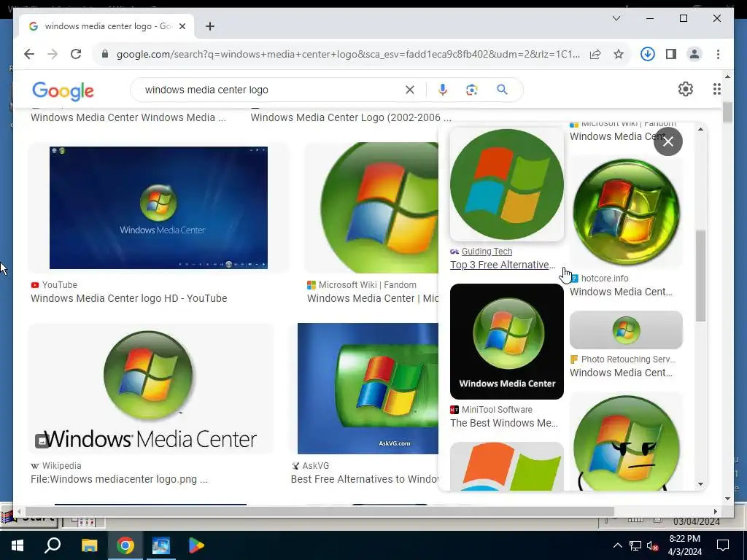
Task: Toggle Chrome side panel
Action: (671, 54)
